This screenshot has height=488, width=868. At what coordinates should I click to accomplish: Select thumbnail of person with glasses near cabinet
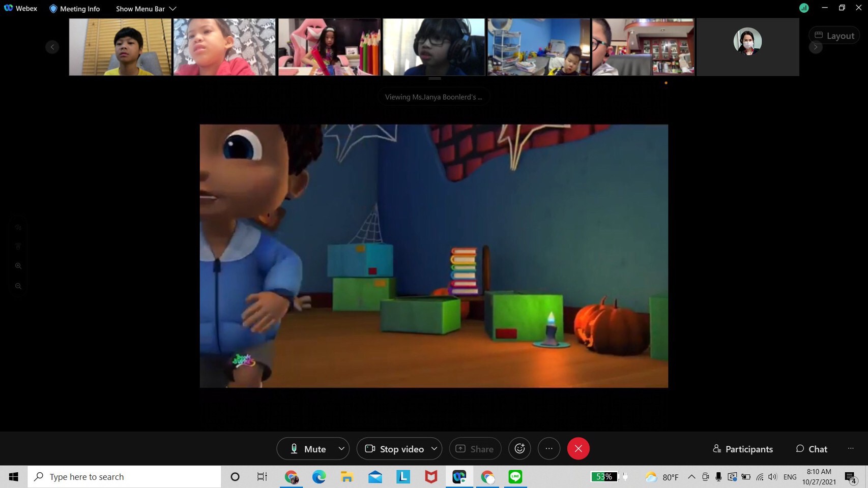pyautogui.click(x=643, y=47)
